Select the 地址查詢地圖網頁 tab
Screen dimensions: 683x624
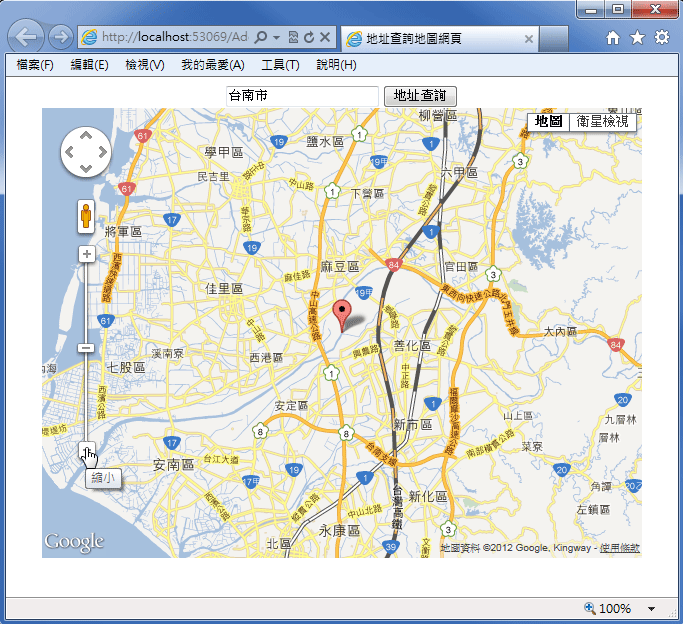(x=440, y=39)
